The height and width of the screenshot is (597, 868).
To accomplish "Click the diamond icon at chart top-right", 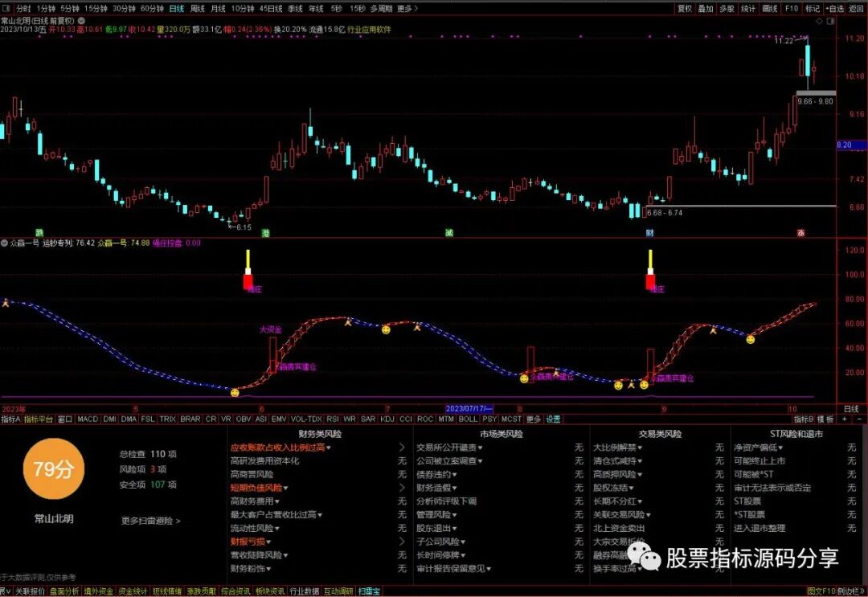I will point(819,21).
